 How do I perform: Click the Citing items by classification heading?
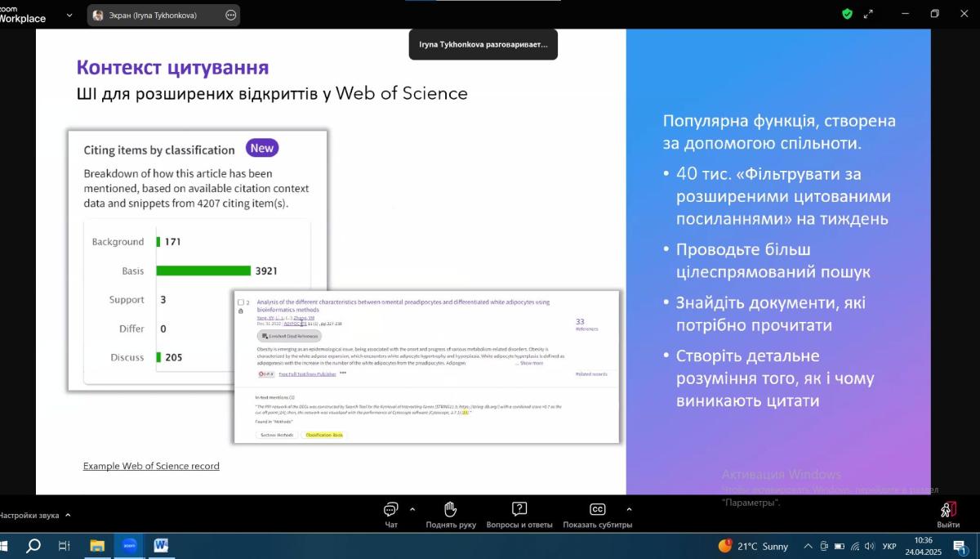(x=159, y=150)
